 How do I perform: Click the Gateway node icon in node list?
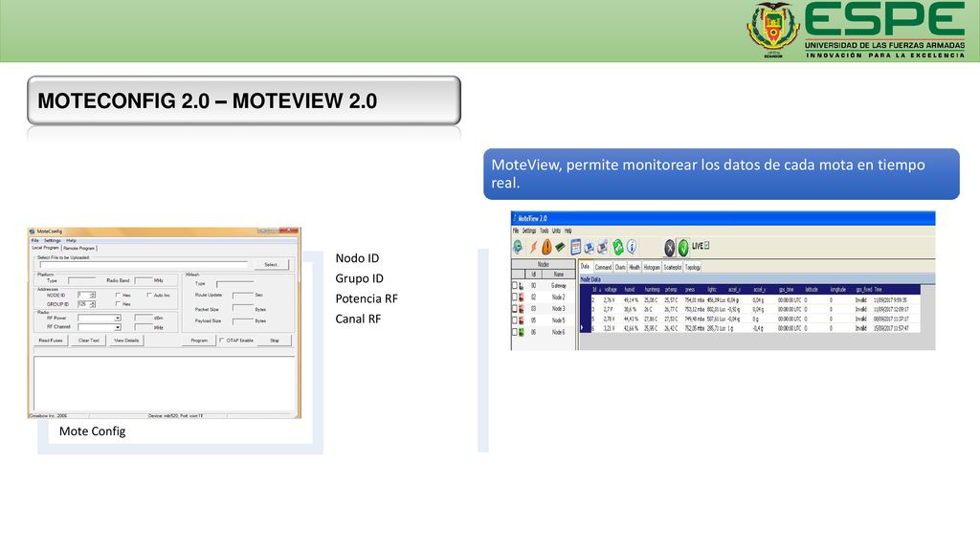click(522, 285)
